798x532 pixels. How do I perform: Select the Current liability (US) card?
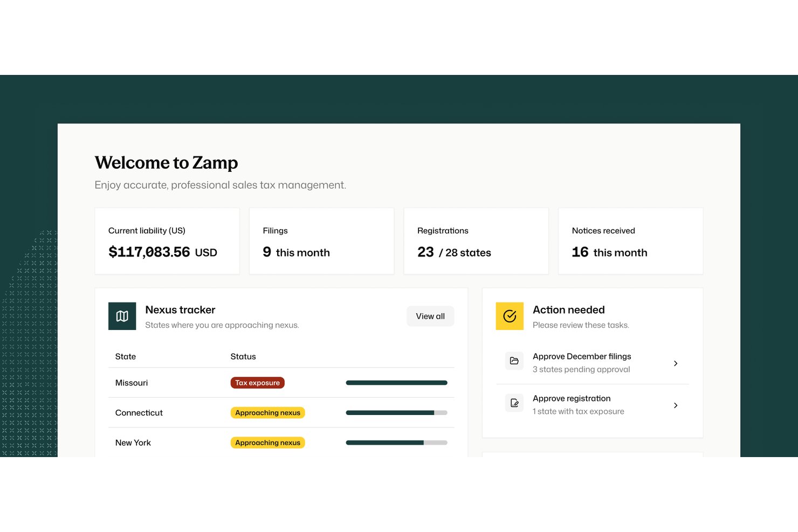coord(167,241)
